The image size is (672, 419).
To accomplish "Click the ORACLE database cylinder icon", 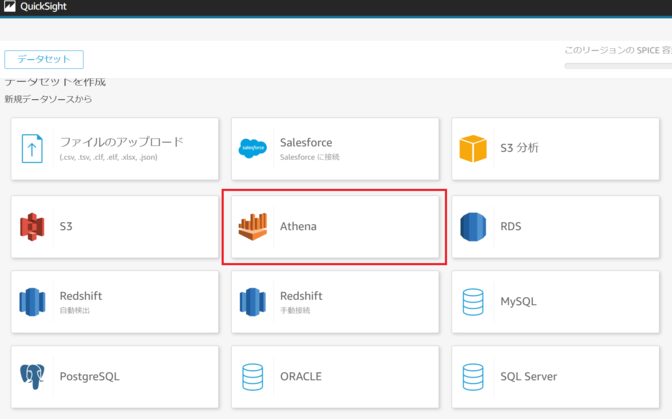I will [x=253, y=377].
